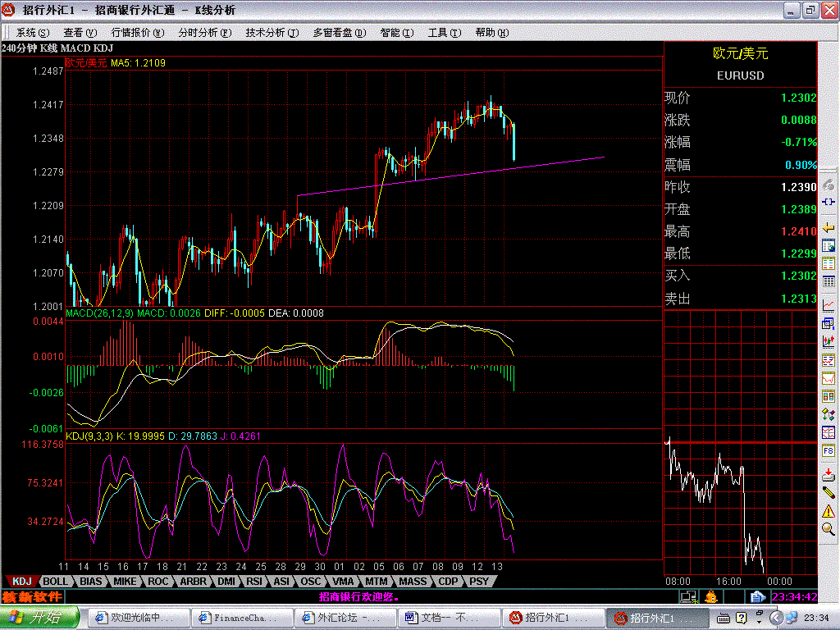The image size is (840, 630).
Task: Select the KDJ indicator tab
Action: [x=22, y=582]
